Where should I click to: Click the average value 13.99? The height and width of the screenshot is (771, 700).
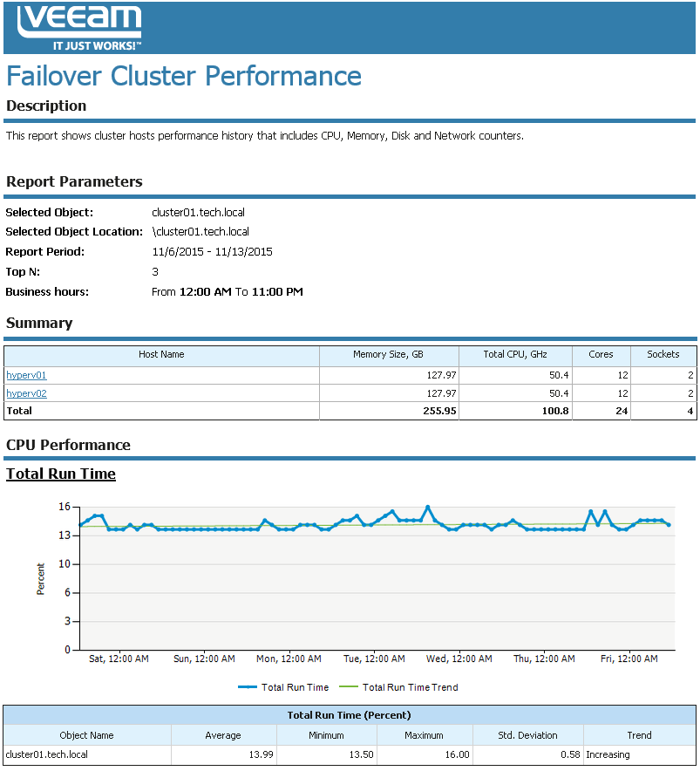pyautogui.click(x=261, y=754)
